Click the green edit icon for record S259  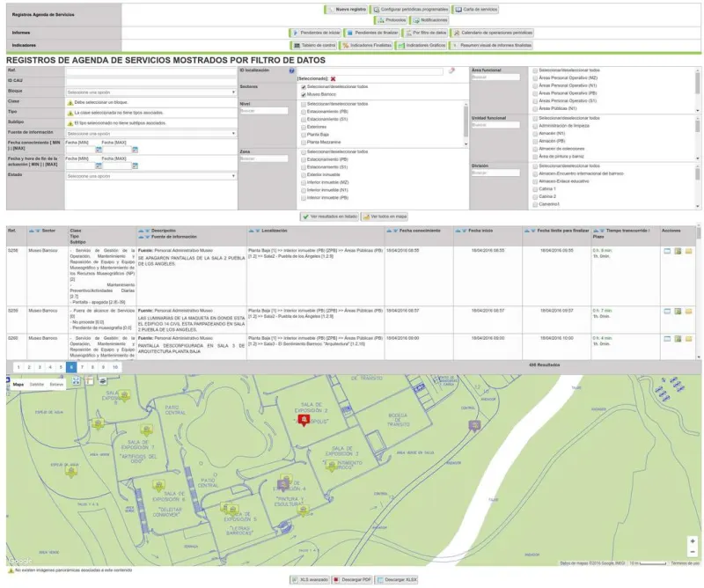pyautogui.click(x=678, y=312)
